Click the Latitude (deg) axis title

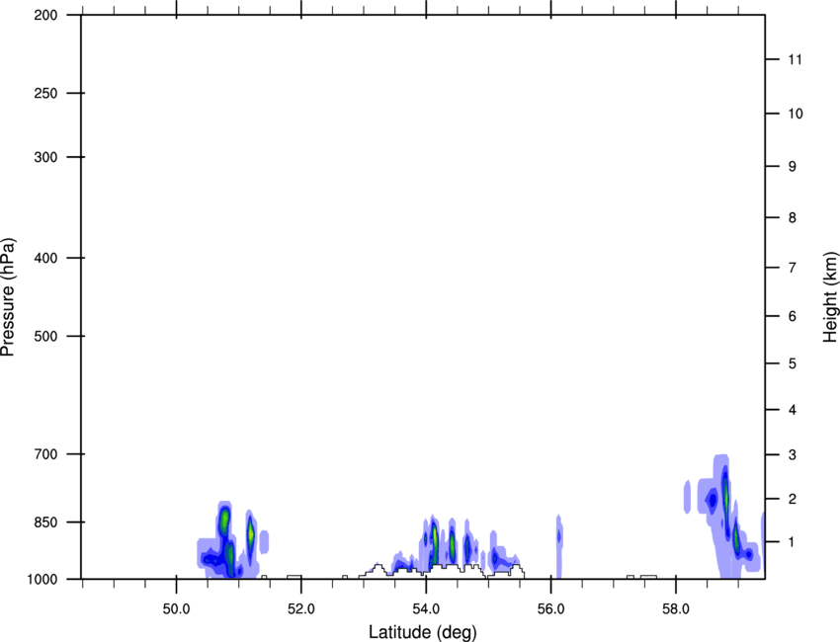pos(422,632)
